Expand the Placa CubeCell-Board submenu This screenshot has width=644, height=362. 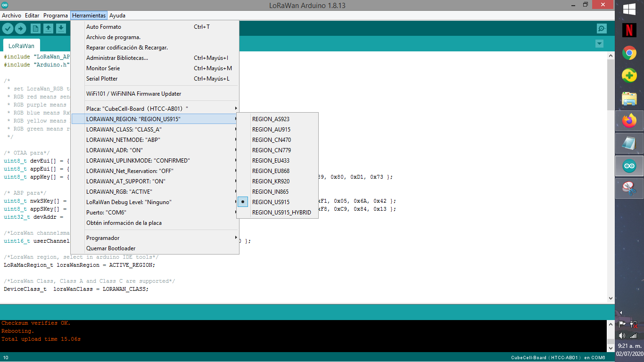pos(155,109)
